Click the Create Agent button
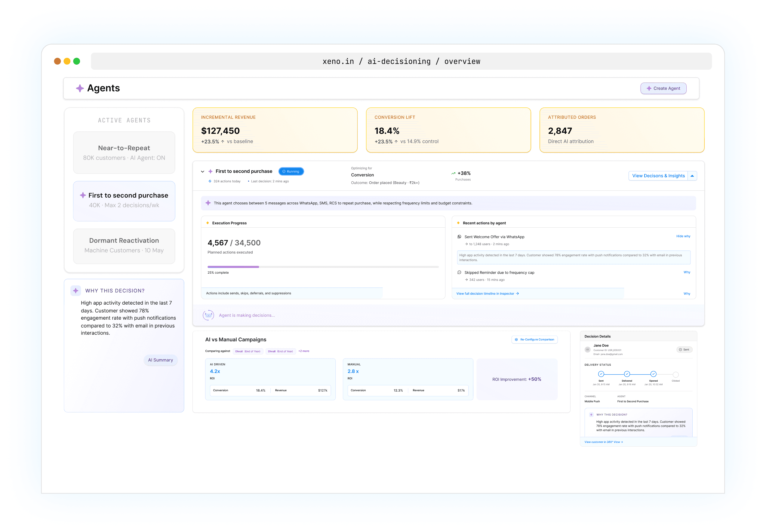Screen dimensions: 766x532 pos(663,88)
